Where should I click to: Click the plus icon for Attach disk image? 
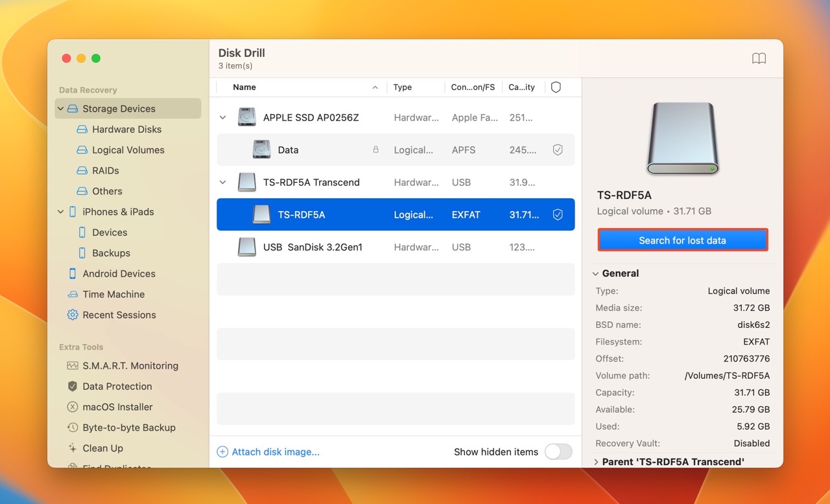click(222, 452)
